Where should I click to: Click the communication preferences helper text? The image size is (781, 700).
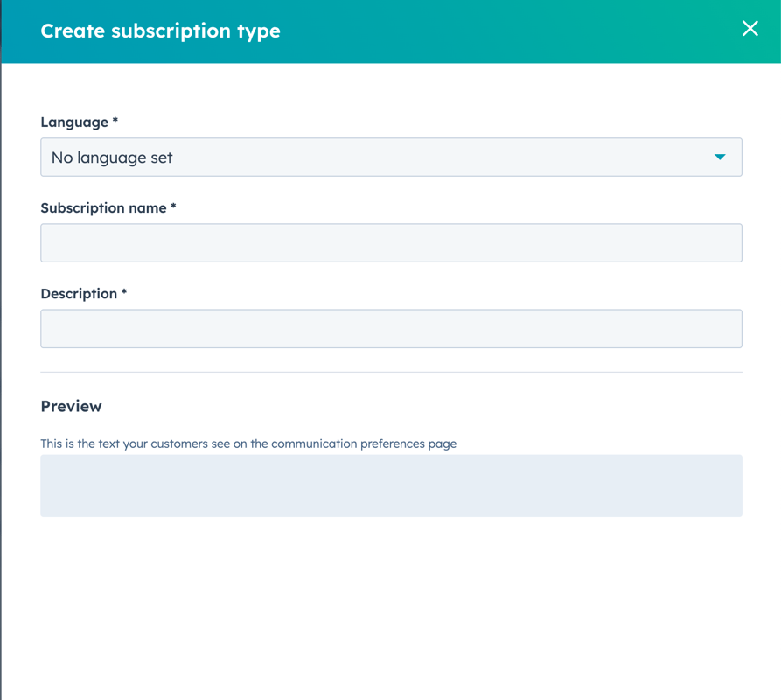click(x=248, y=444)
